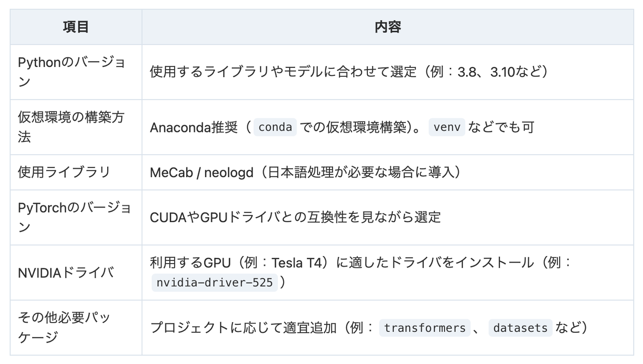Click the Python version description with 3.8、3.10
This screenshot has height=364, width=643.
[x=349, y=72]
